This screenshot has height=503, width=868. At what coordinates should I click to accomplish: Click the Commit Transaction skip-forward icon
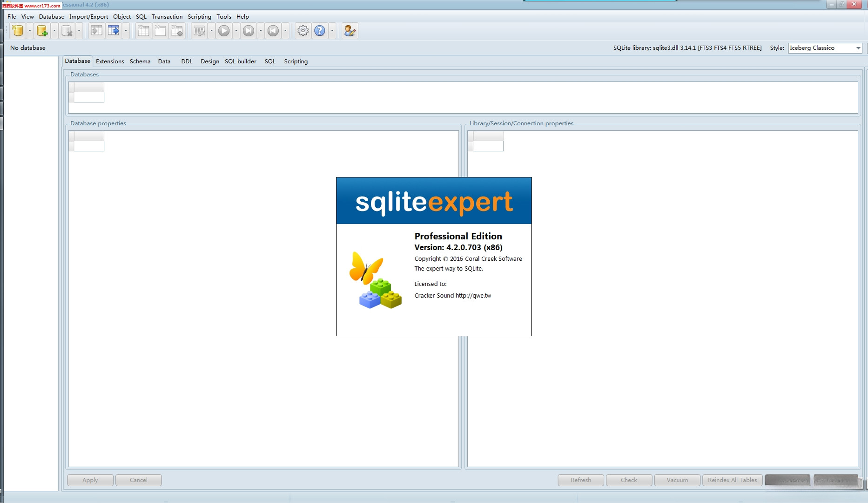(249, 31)
